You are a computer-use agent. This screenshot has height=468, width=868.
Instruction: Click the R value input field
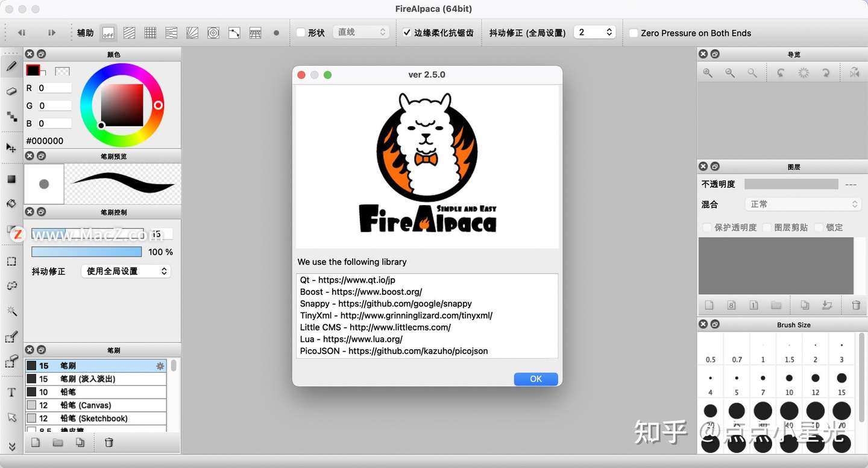(54, 88)
